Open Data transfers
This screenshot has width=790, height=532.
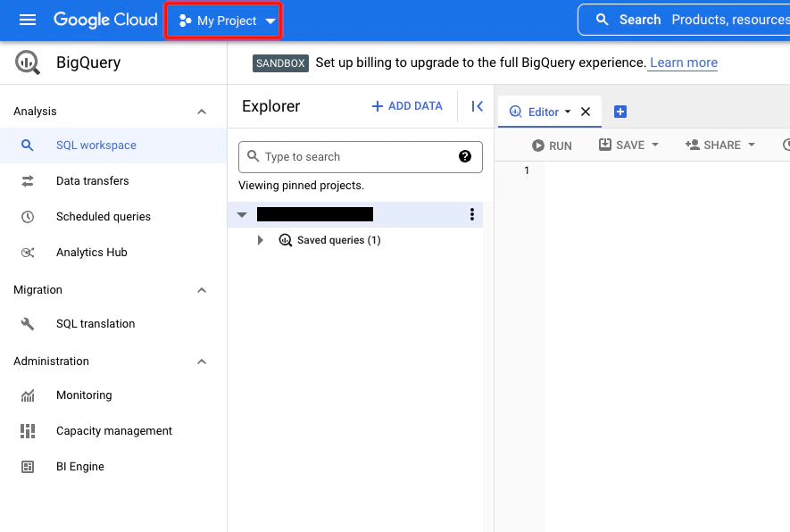click(112, 181)
